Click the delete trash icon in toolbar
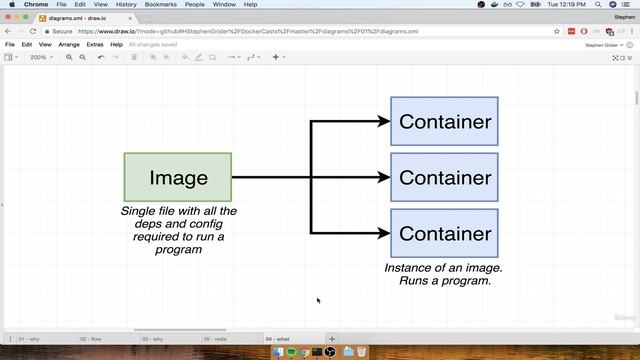This screenshot has width=640, height=360. 134,57
